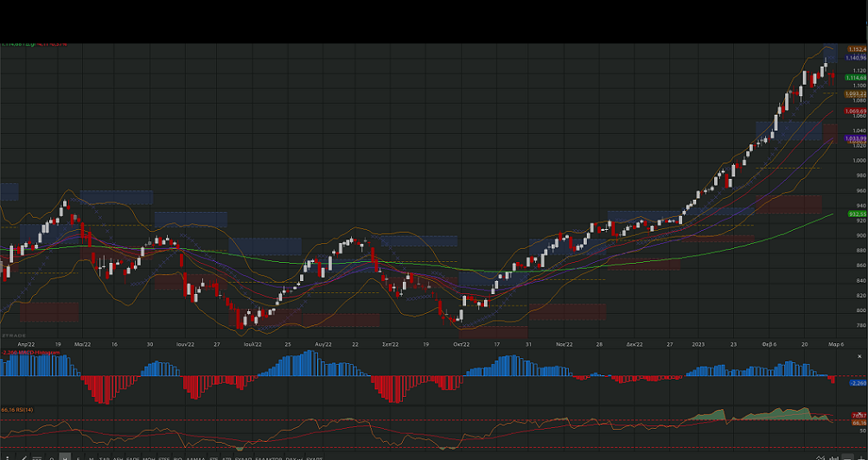Click the 820 price axis value
Screen dimensions: 868x460
click(861, 295)
